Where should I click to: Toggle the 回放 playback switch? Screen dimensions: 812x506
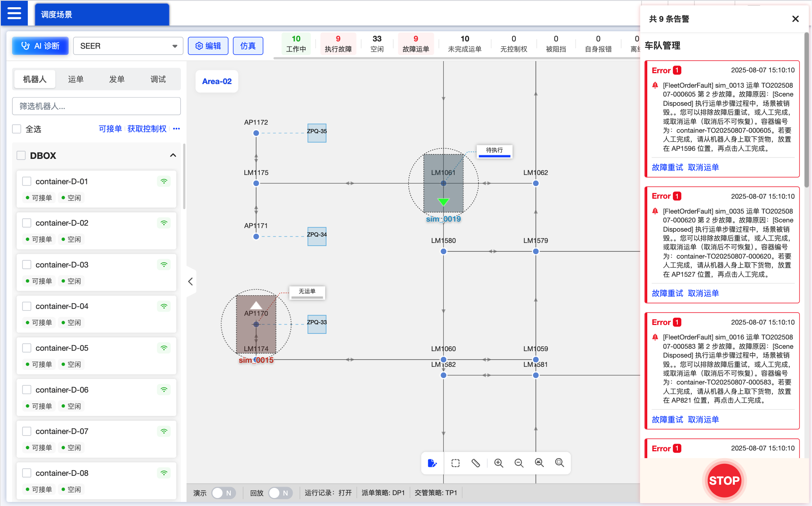(280, 493)
